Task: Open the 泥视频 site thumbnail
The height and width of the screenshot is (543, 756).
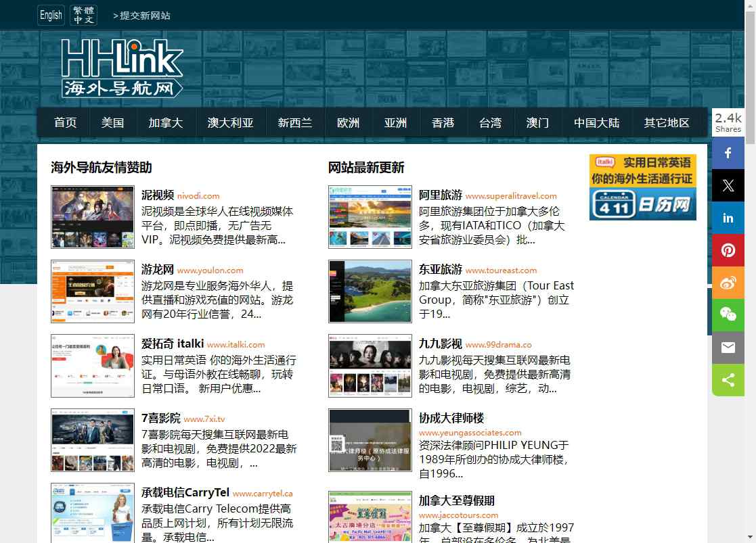Action: click(93, 217)
